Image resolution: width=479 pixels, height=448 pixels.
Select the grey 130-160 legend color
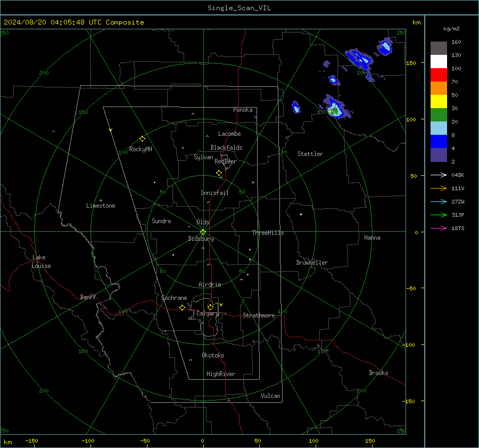click(439, 48)
